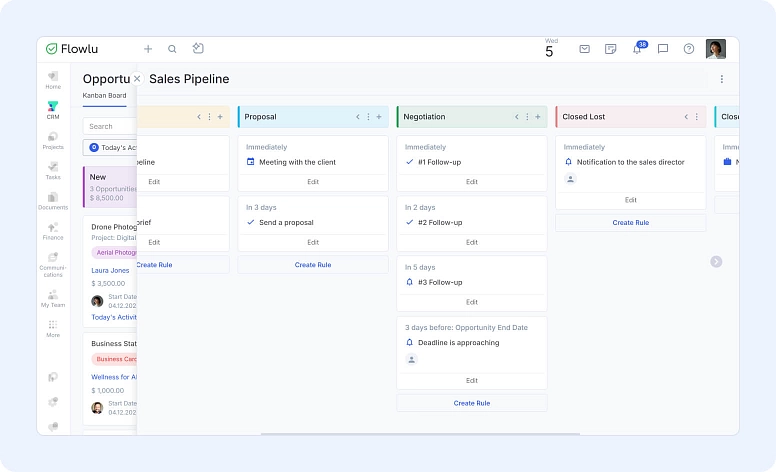Screen dimensions: 776x472
Task: Edit the Meeting with the client rule
Action: click(x=313, y=182)
